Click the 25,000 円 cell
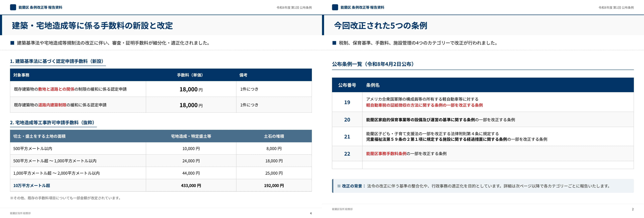Image resolution: width=644 pixels, height=218 pixels. [x=274, y=173]
